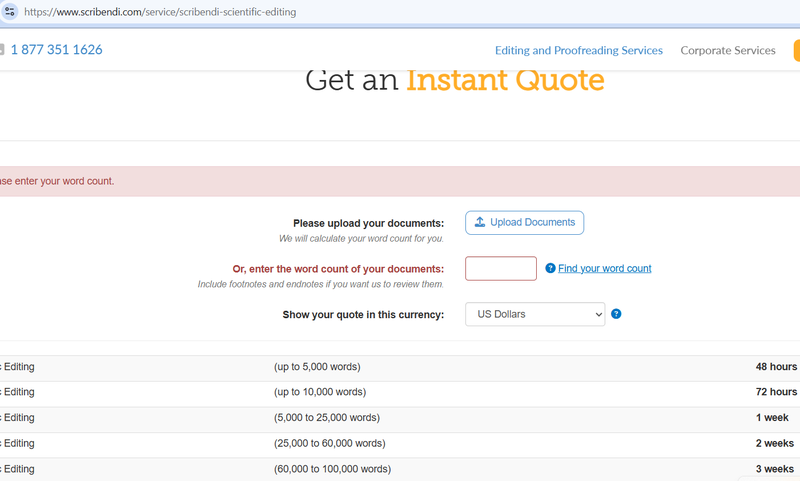Click the orange button at the header's right edge

pos(797,50)
